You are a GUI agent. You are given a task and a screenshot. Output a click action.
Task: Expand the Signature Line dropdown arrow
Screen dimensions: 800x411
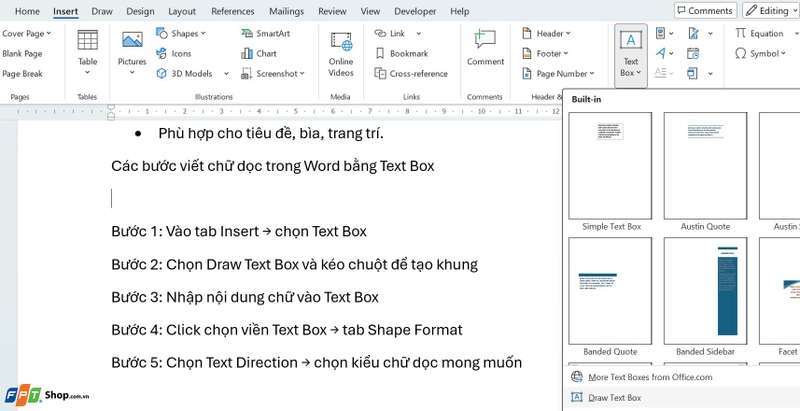pos(710,34)
